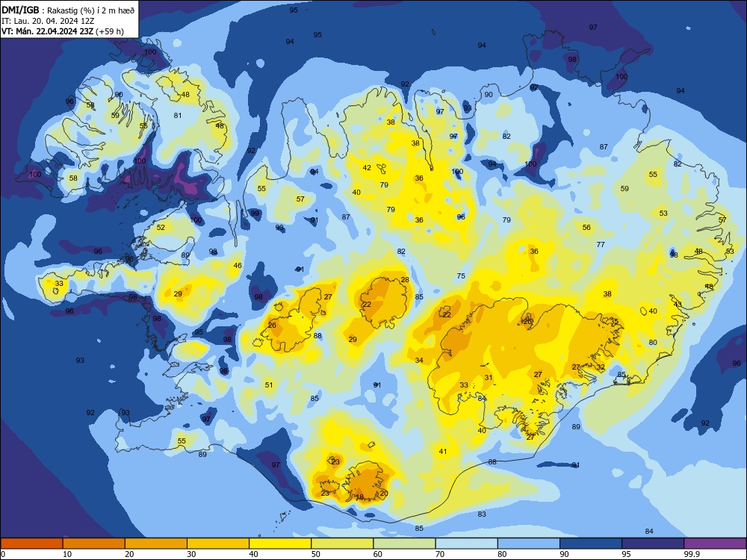Click the map value '81' in the Westfjords
Image resolution: width=747 pixels, height=560 pixels.
pos(178,115)
